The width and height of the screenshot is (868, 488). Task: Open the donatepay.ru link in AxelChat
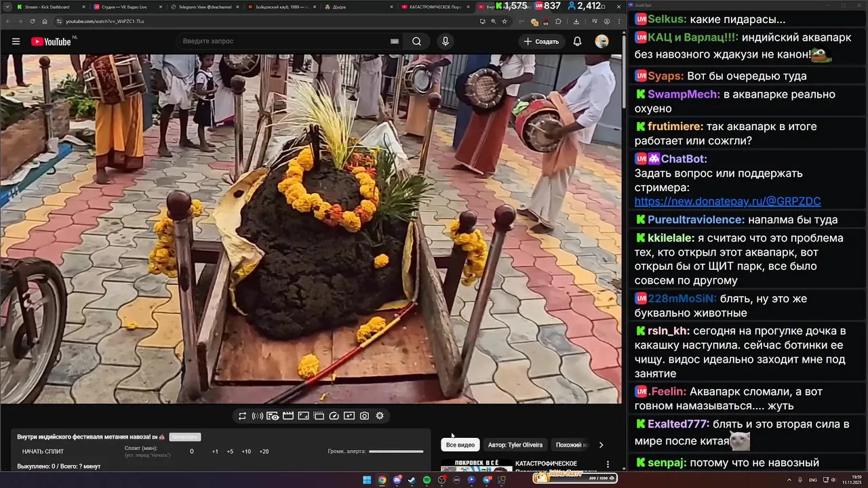tap(728, 201)
